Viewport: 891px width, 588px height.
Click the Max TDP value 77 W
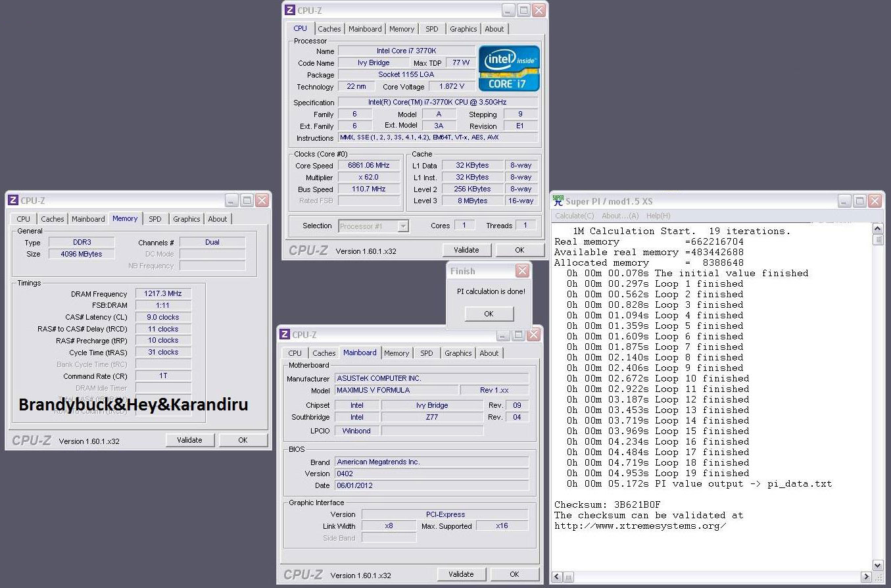pos(461,63)
